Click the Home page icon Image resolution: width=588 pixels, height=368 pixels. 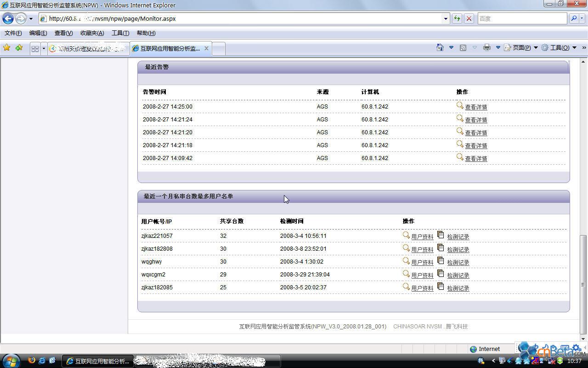(440, 48)
